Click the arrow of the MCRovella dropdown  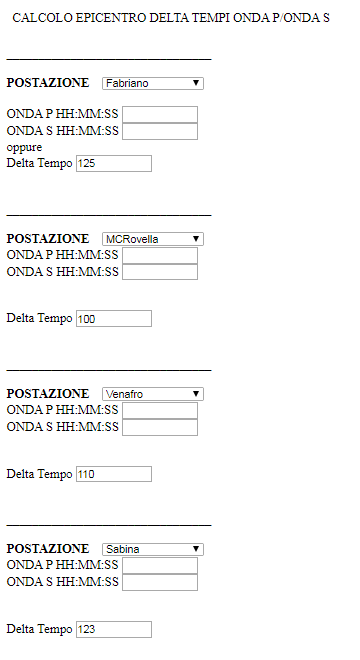click(x=196, y=239)
